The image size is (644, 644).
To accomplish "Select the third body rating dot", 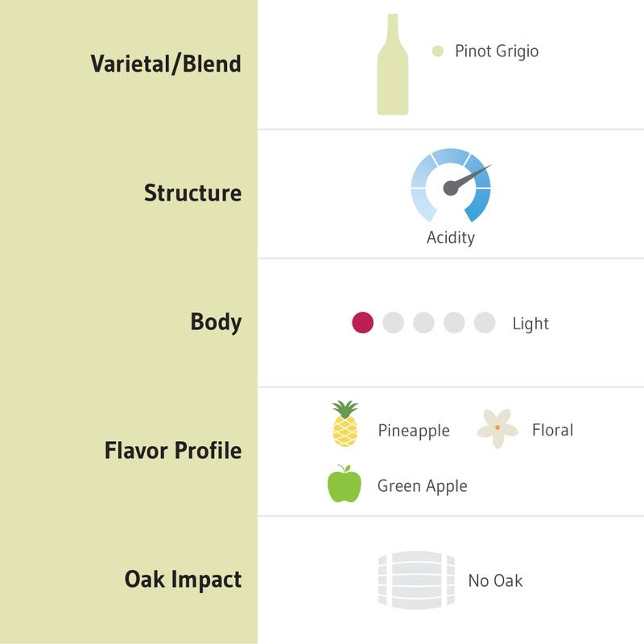I will click(x=423, y=323).
